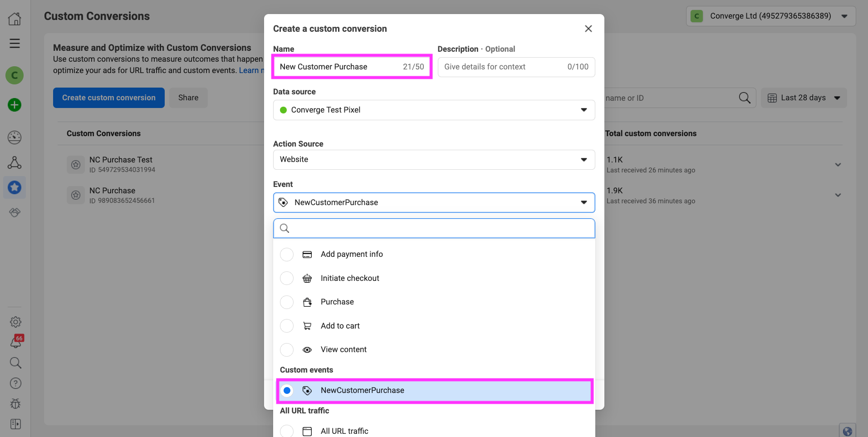
Task: Select the Add to cart radio option
Action: tap(287, 326)
